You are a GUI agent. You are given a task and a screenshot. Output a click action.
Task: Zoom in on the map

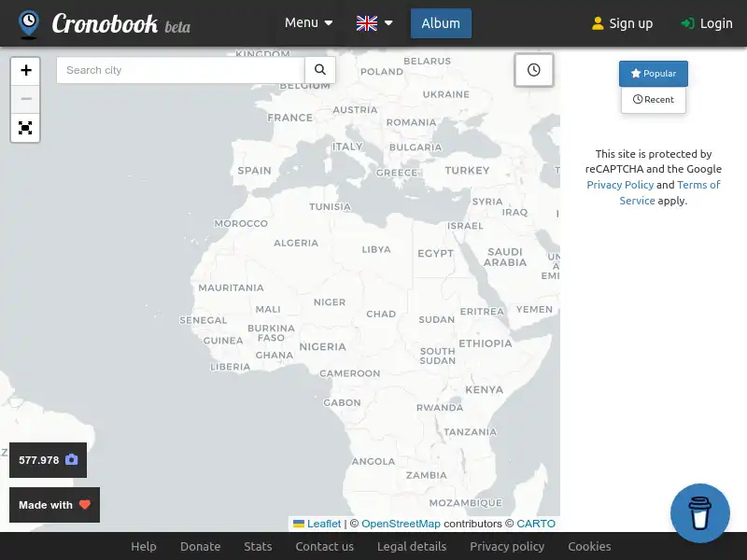pos(25,69)
